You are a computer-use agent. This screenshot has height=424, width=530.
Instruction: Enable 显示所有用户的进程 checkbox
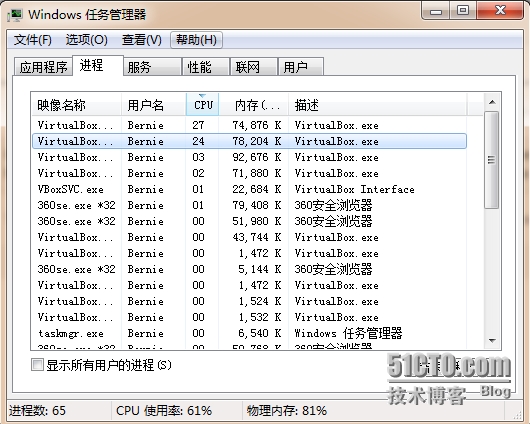pos(37,365)
